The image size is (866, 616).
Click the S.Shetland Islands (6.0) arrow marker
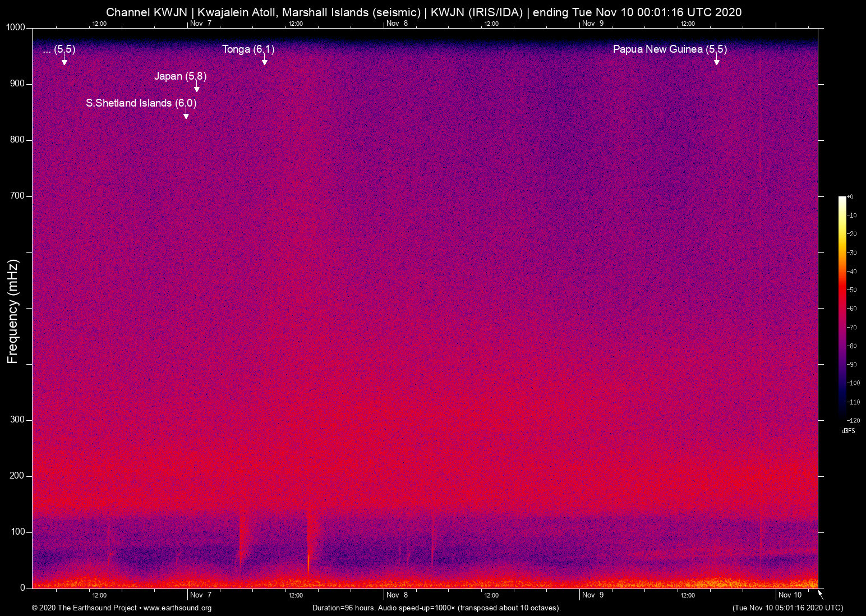pos(186,115)
